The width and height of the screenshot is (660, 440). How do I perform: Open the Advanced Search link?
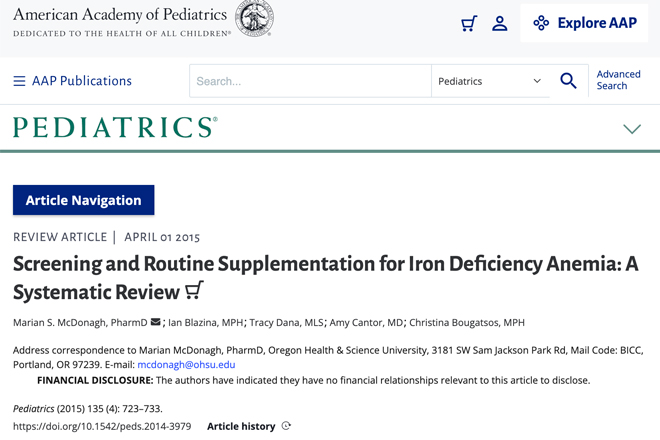(618, 80)
